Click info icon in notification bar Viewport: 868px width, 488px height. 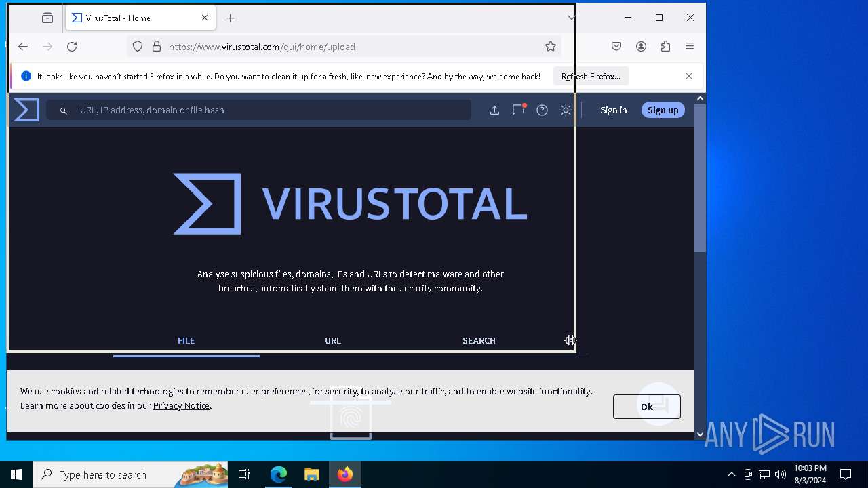click(x=26, y=77)
